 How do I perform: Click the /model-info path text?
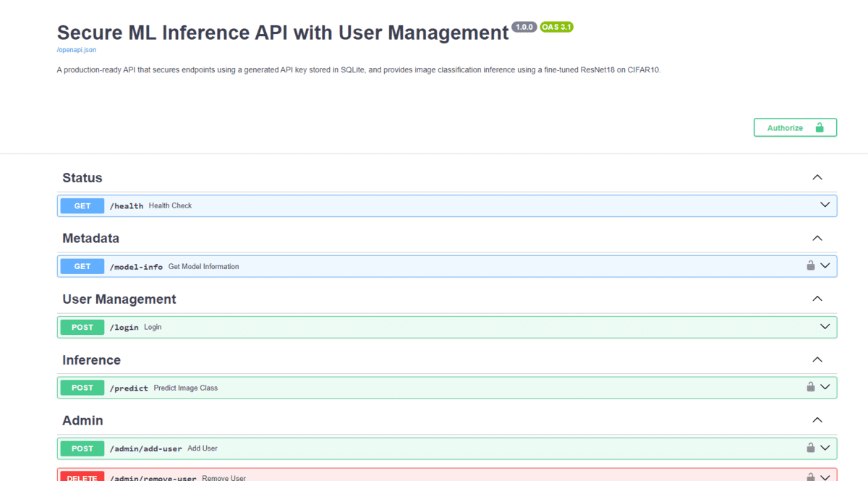136,267
